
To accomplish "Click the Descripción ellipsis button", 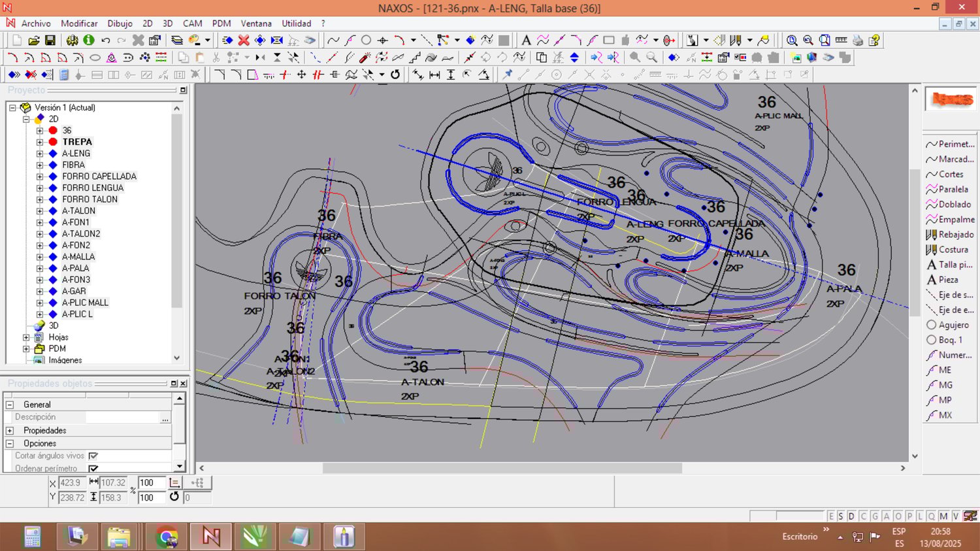I will pos(165,418).
